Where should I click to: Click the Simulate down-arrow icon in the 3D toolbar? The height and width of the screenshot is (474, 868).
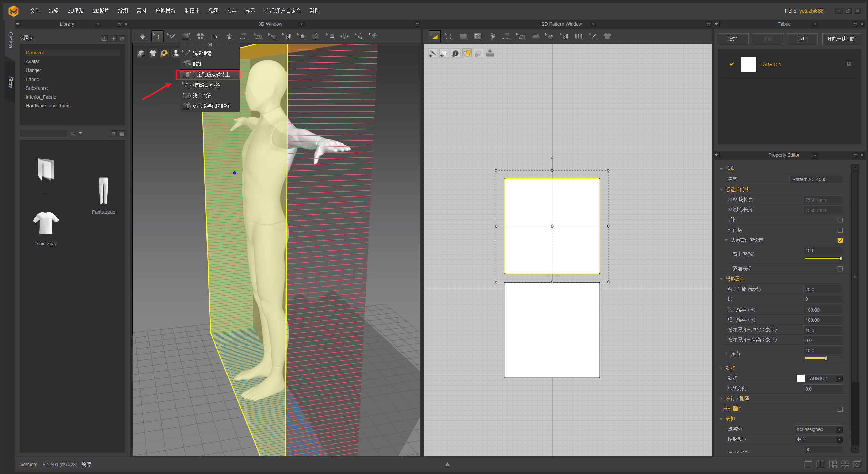pyautogui.click(x=143, y=36)
